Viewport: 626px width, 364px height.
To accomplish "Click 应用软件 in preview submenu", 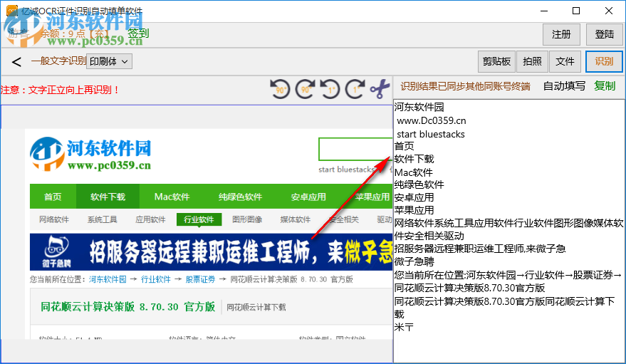I will [x=150, y=219].
